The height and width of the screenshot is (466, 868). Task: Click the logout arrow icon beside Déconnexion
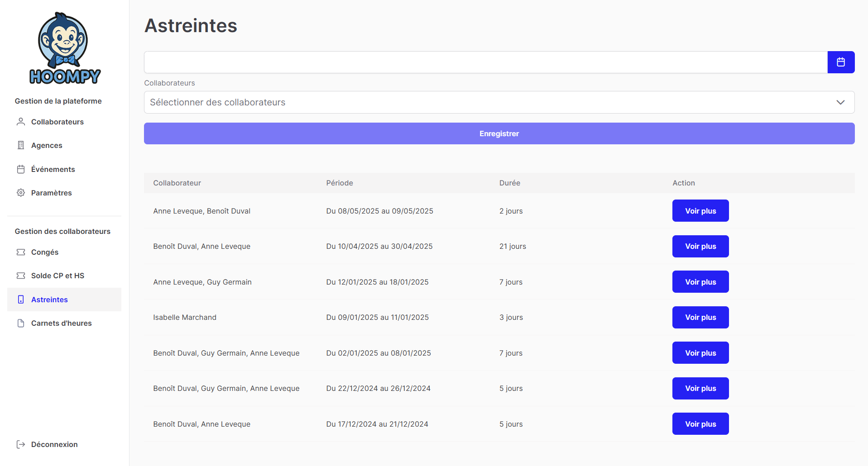(21, 444)
